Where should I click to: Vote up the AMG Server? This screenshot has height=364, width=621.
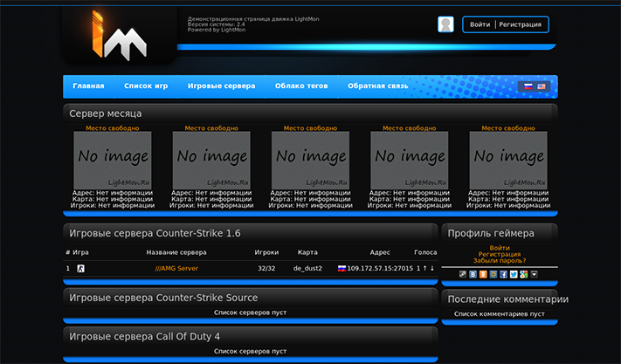(x=424, y=268)
